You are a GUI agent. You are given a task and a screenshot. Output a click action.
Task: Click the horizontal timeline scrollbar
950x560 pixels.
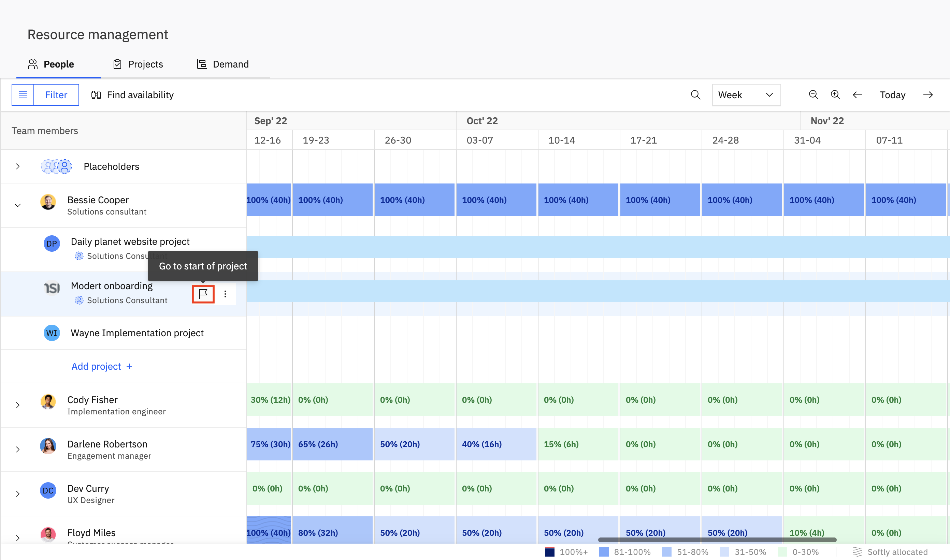[x=717, y=540]
